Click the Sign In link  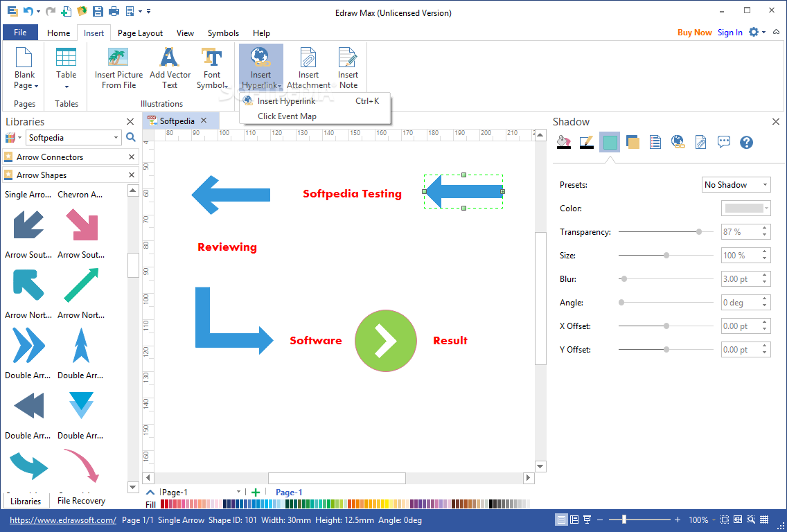coord(729,32)
